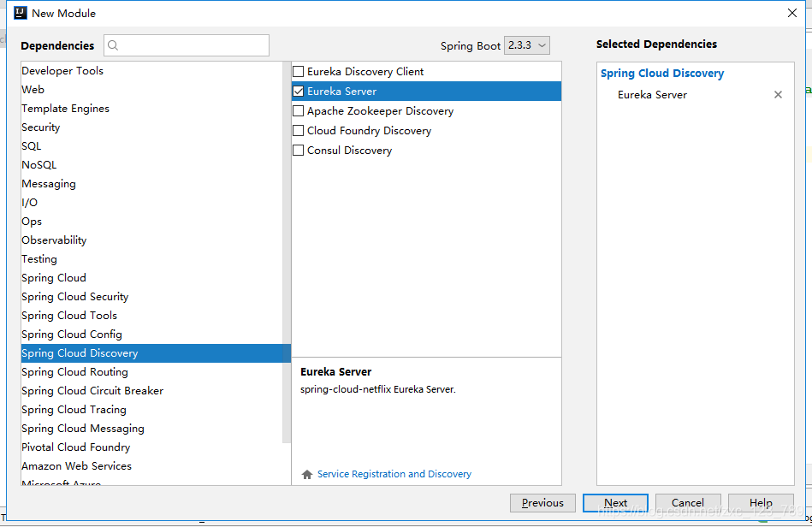The image size is (812, 527).
Task: Check the Consul Discovery option
Action: coord(299,150)
